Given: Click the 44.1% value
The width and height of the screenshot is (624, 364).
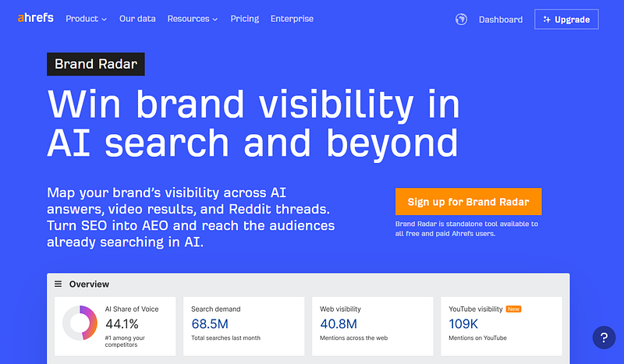Looking at the screenshot, I should click(x=122, y=323).
